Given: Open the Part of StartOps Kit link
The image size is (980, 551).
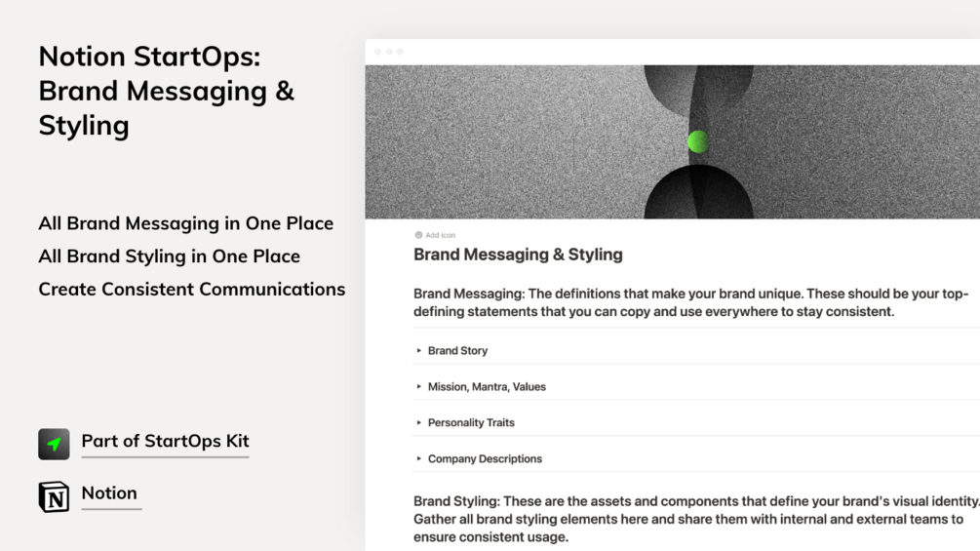Looking at the screenshot, I should [165, 441].
